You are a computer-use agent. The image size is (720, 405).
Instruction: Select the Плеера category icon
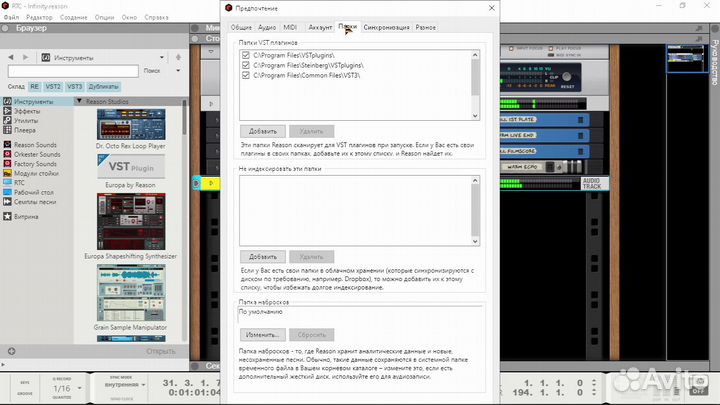(x=8, y=129)
